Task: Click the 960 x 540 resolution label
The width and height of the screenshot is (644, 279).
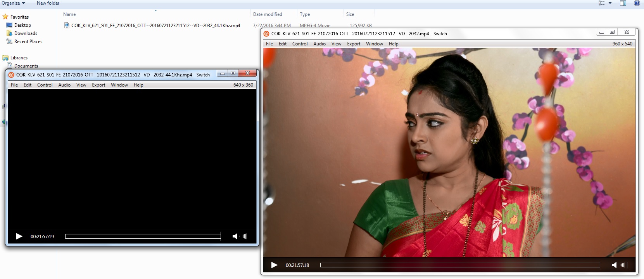Action: pyautogui.click(x=622, y=44)
